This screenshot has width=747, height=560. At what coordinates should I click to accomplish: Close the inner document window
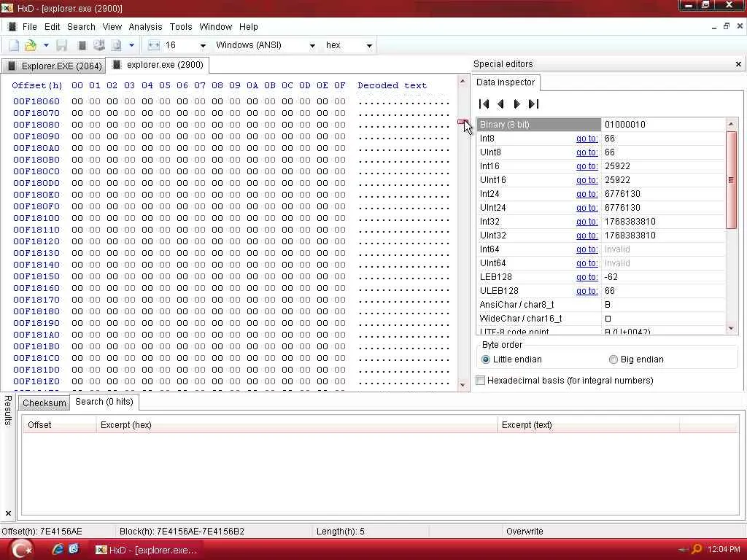740,26
